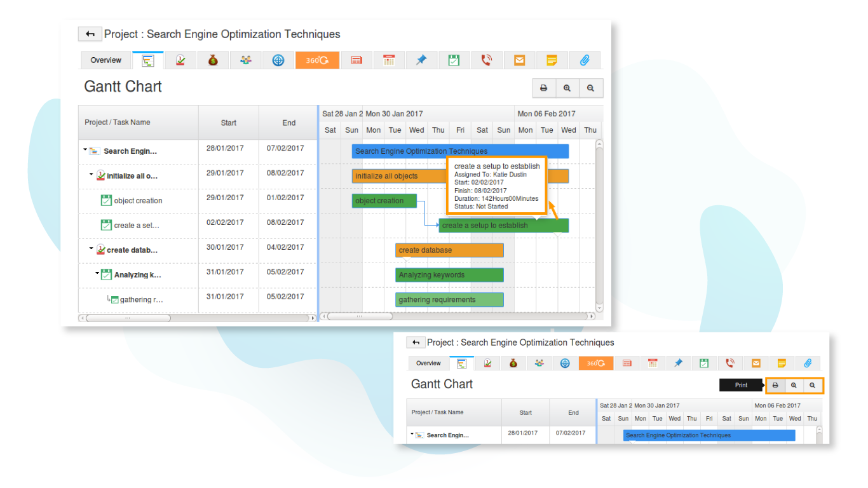Zoom in the Gantt chart in the main window

[x=567, y=88]
